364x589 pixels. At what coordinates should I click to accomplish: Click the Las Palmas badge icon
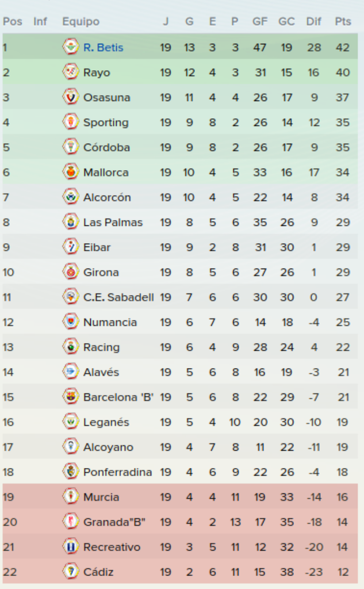click(70, 221)
